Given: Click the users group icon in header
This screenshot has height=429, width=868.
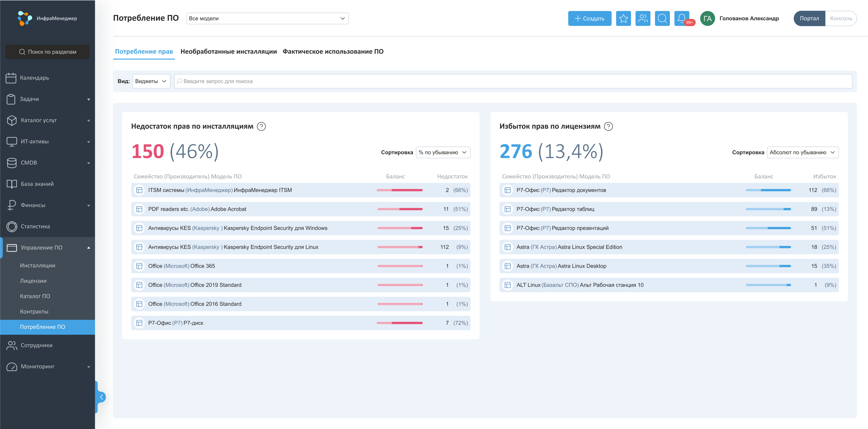Looking at the screenshot, I should pyautogui.click(x=642, y=19).
